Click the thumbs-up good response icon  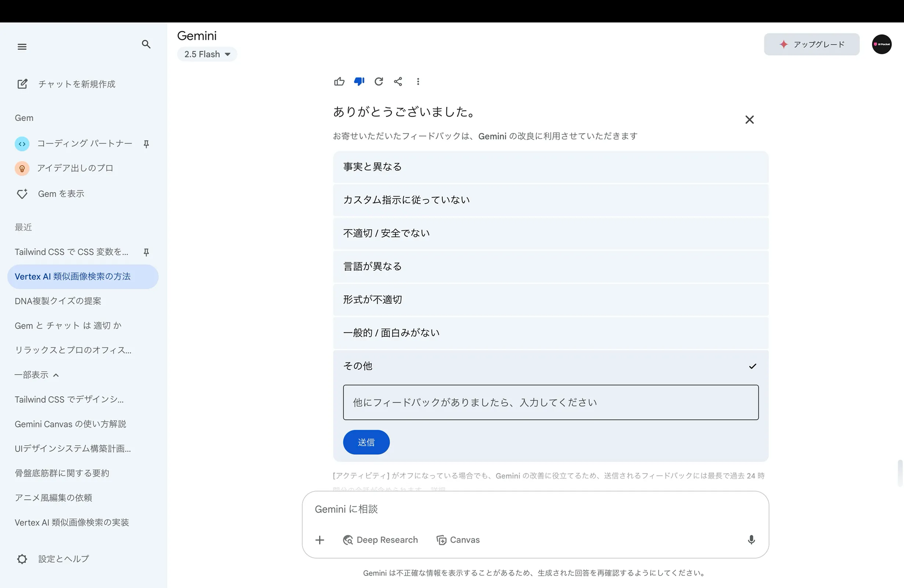click(x=339, y=81)
